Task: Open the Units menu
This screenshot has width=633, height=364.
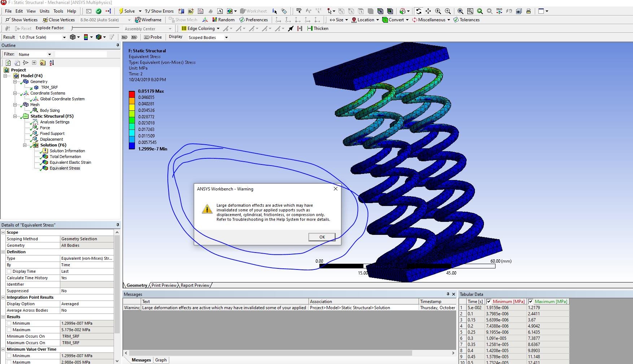Action: click(44, 11)
